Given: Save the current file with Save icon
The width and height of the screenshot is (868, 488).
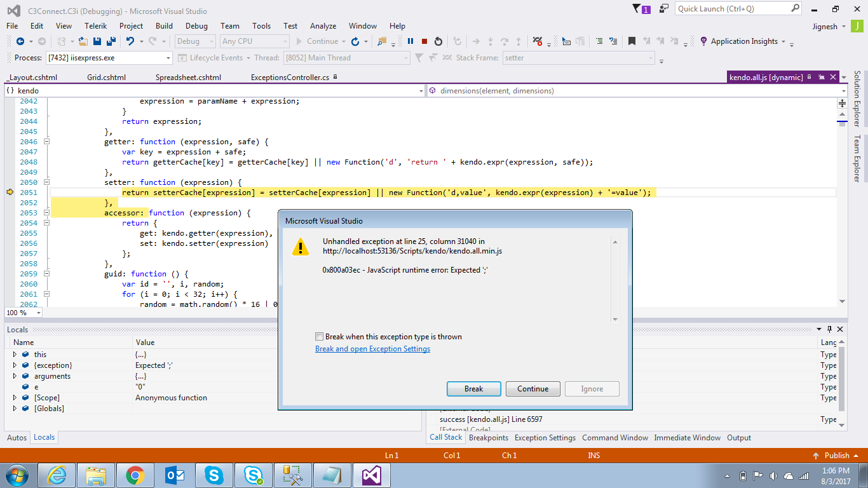Looking at the screenshot, I should pyautogui.click(x=97, y=41).
